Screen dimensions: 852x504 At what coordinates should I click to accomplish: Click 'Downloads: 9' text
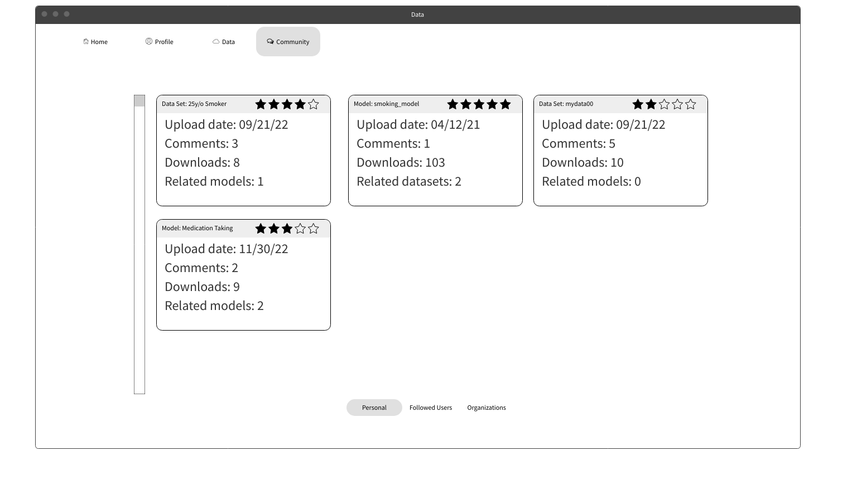click(202, 287)
